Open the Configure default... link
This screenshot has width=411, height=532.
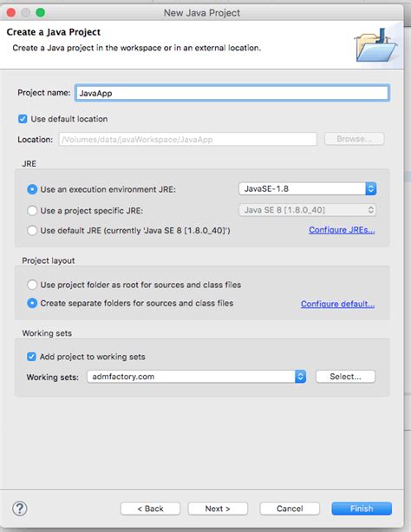tap(338, 304)
